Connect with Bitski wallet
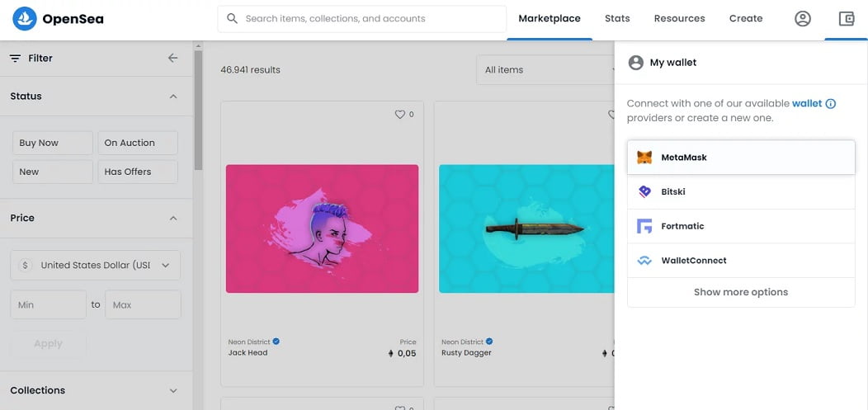 [x=741, y=192]
